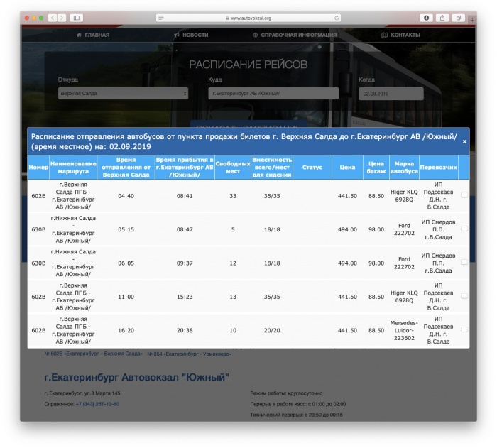Check the box for the 06:05 trip
The height and width of the screenshot is (448, 497).
pos(464,262)
